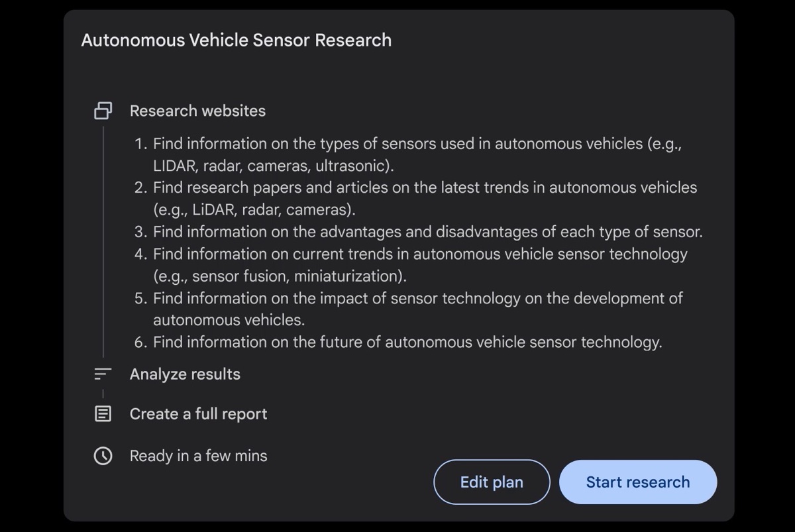Expand the Research websites step

point(197,111)
